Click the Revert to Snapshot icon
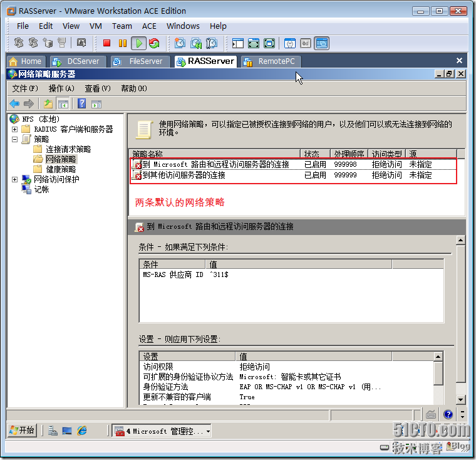The image size is (476, 460). click(196, 43)
